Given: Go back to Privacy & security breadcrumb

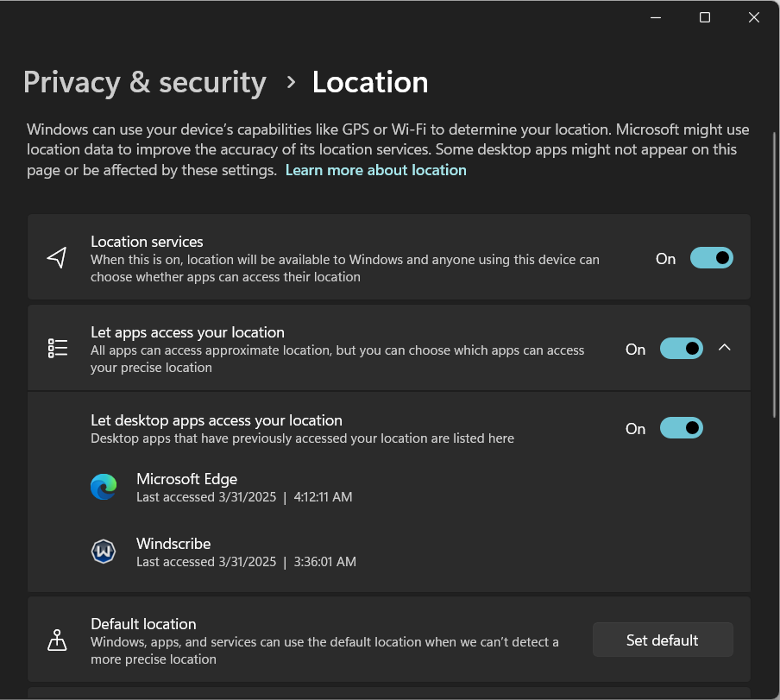Looking at the screenshot, I should click(x=145, y=82).
